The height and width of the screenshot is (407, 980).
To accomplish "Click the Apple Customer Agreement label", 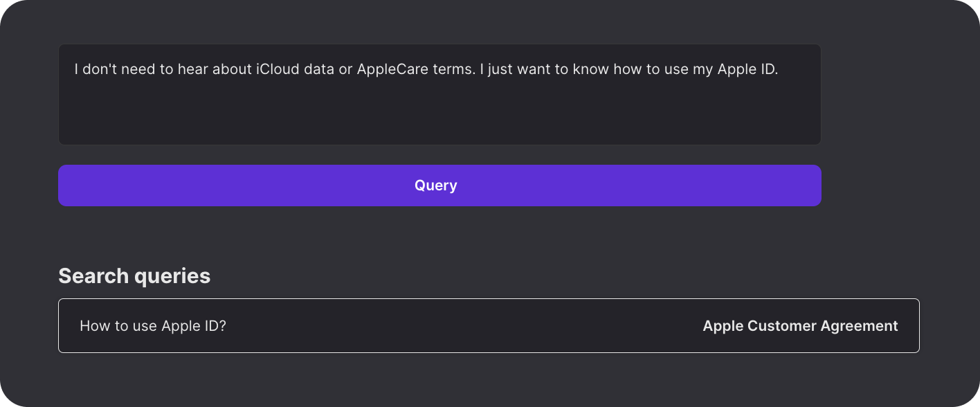I will click(800, 326).
